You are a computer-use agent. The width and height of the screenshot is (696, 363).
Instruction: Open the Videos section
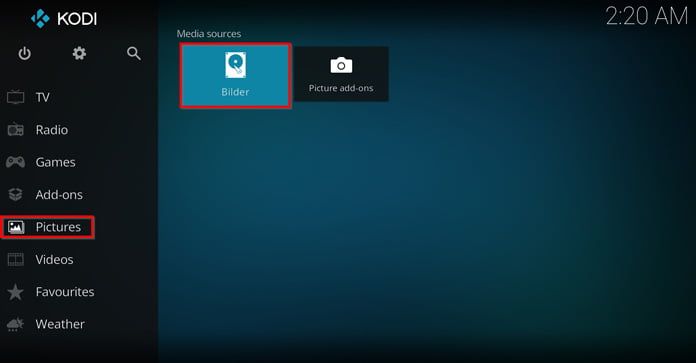click(54, 259)
